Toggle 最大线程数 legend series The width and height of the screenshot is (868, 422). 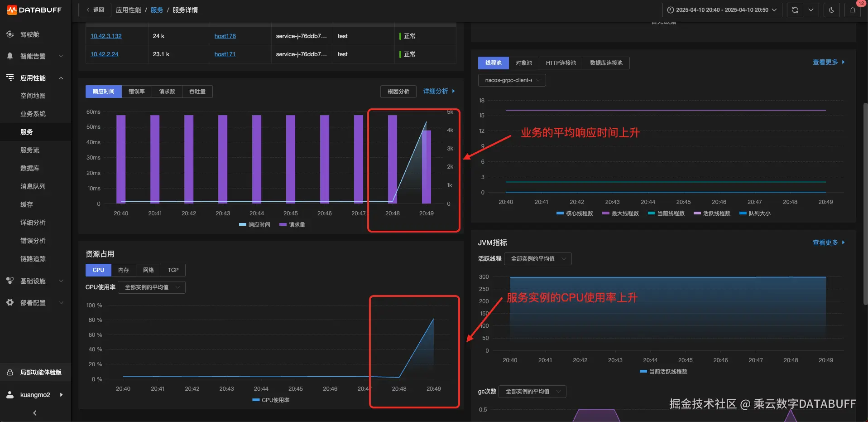(x=620, y=213)
